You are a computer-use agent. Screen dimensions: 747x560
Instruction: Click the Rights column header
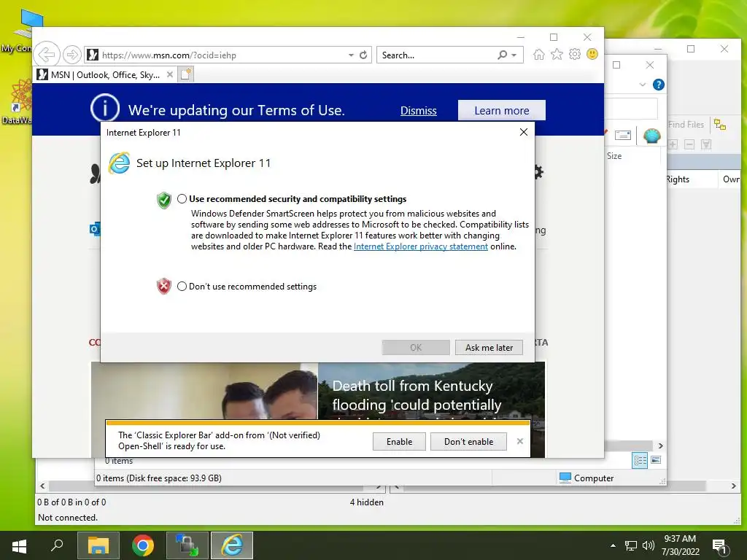(678, 179)
